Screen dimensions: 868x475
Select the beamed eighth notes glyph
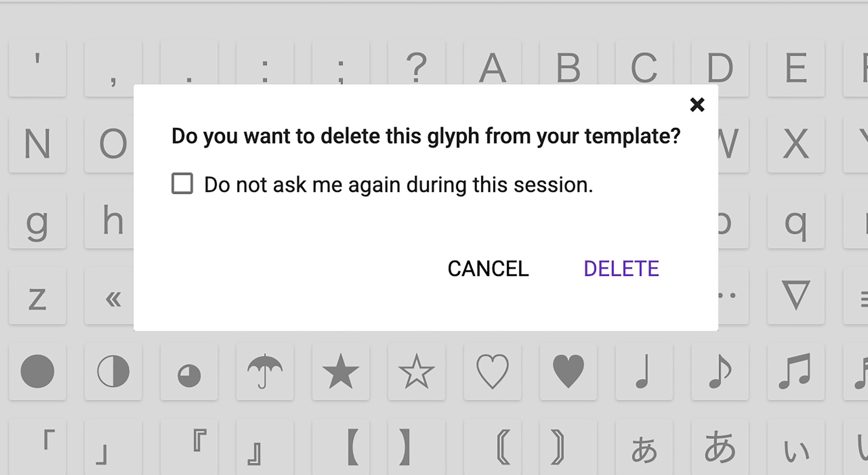(x=796, y=371)
